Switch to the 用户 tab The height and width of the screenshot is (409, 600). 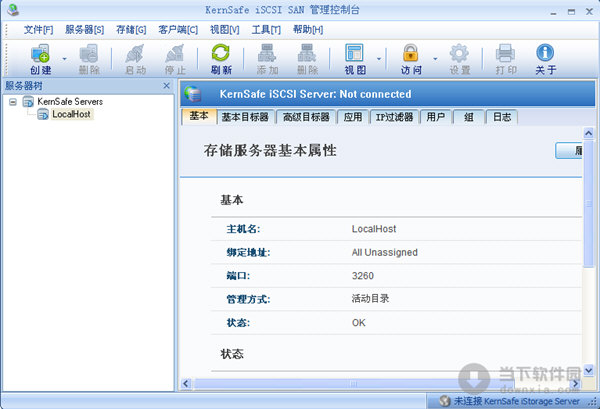(x=436, y=117)
